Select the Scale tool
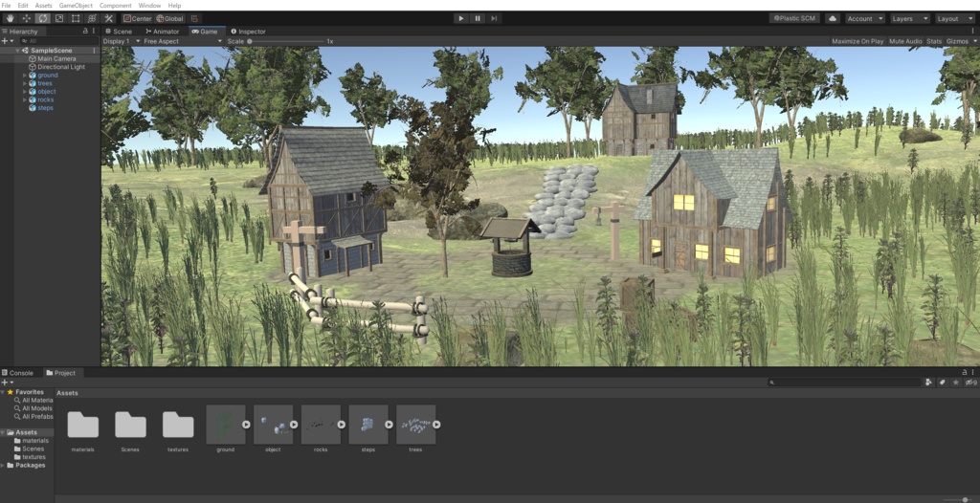This screenshot has width=980, height=503. coord(59,19)
